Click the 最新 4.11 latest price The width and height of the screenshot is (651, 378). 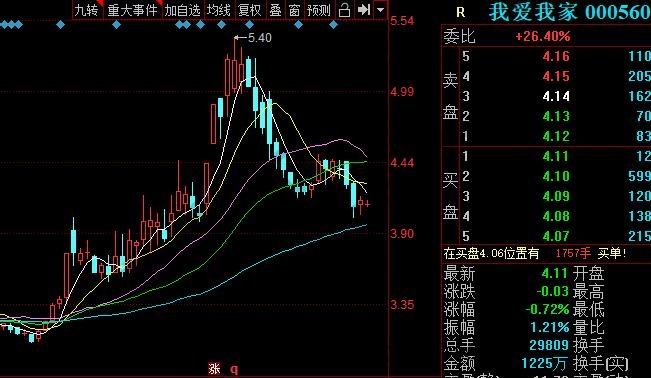(x=554, y=273)
